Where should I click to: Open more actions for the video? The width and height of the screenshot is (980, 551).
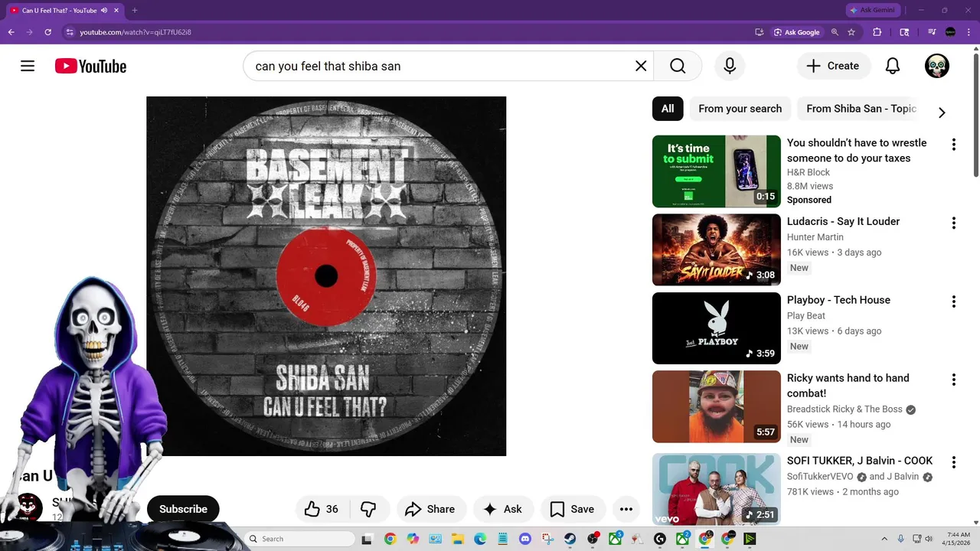pos(626,509)
